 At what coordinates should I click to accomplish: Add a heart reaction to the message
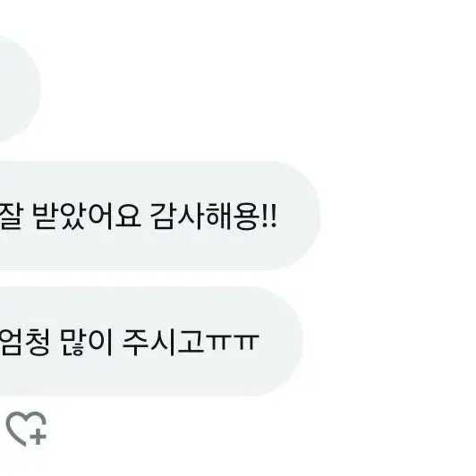coord(26,429)
